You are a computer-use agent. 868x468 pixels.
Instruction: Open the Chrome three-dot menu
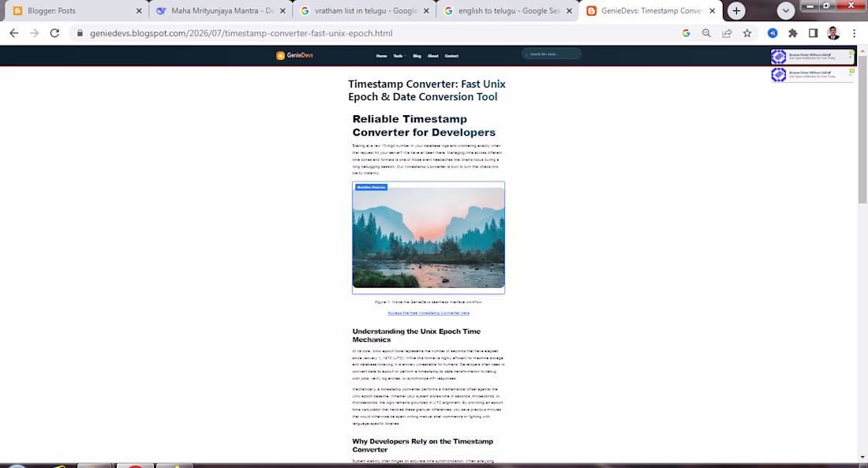tap(854, 33)
